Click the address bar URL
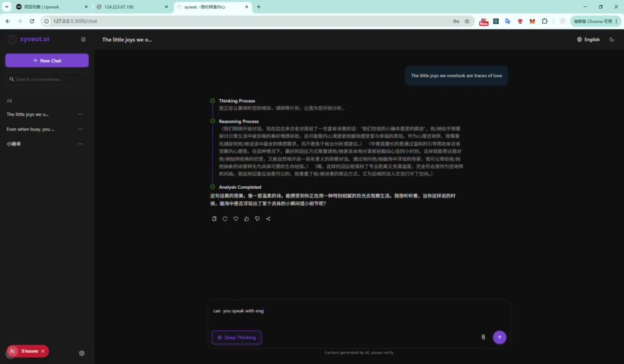The height and width of the screenshot is (364, 624). point(76,21)
